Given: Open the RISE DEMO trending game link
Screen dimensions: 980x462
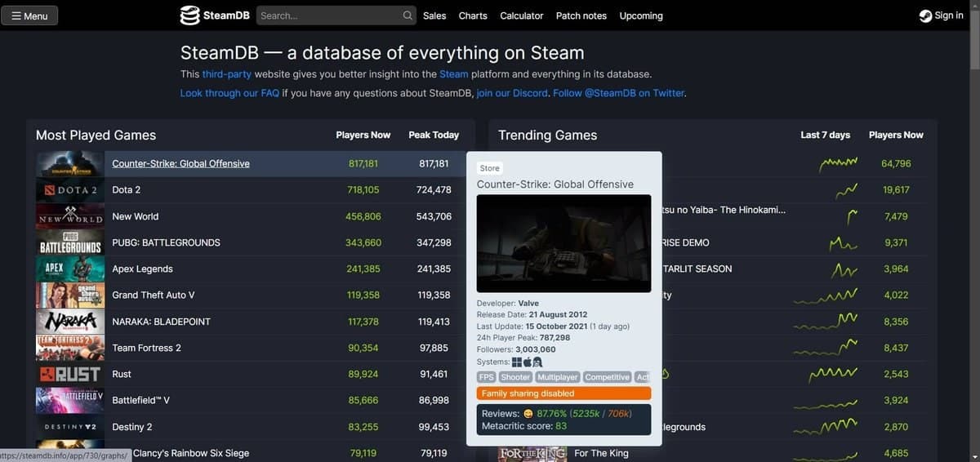Looking at the screenshot, I should click(686, 242).
